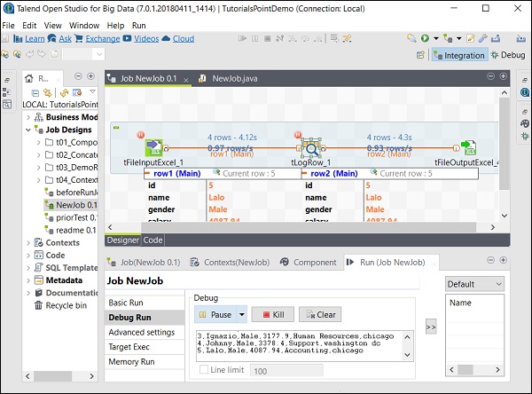Screen dimensions: 532x394
Task: Open the Designer view tab
Action: click(x=123, y=240)
